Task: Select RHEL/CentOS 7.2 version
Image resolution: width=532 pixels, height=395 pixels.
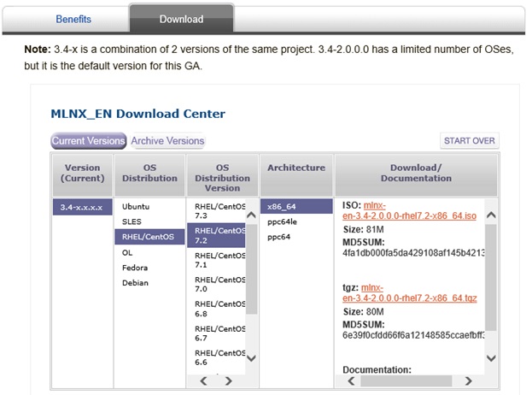Action: pyautogui.click(x=216, y=235)
